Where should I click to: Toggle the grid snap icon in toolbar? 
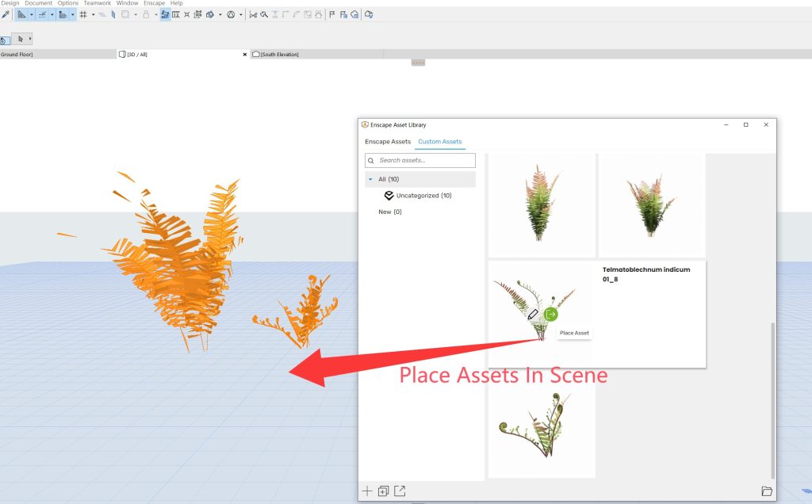tap(83, 14)
